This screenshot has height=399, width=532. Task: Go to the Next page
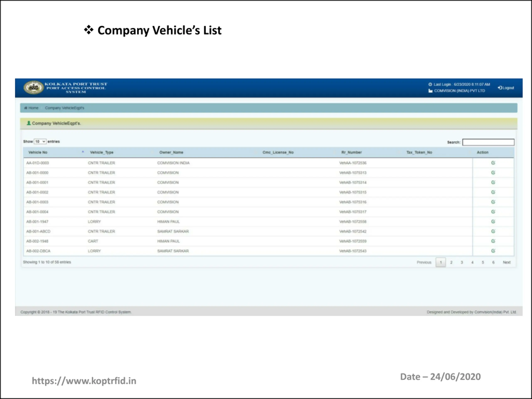(x=506, y=262)
